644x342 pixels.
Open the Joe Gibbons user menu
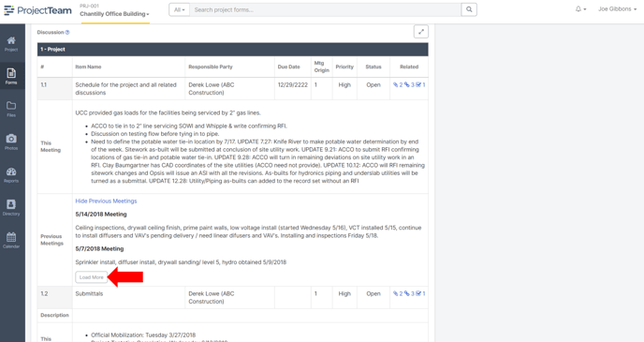pyautogui.click(x=617, y=9)
